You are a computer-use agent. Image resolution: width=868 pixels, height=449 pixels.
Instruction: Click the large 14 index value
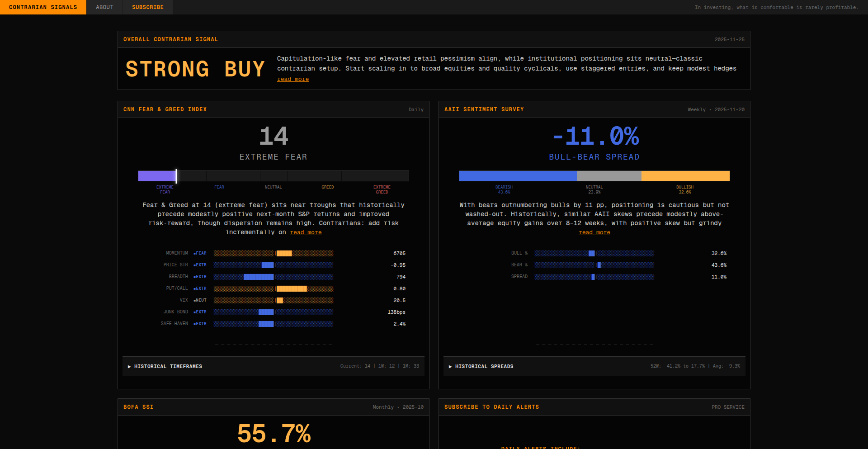274,136
